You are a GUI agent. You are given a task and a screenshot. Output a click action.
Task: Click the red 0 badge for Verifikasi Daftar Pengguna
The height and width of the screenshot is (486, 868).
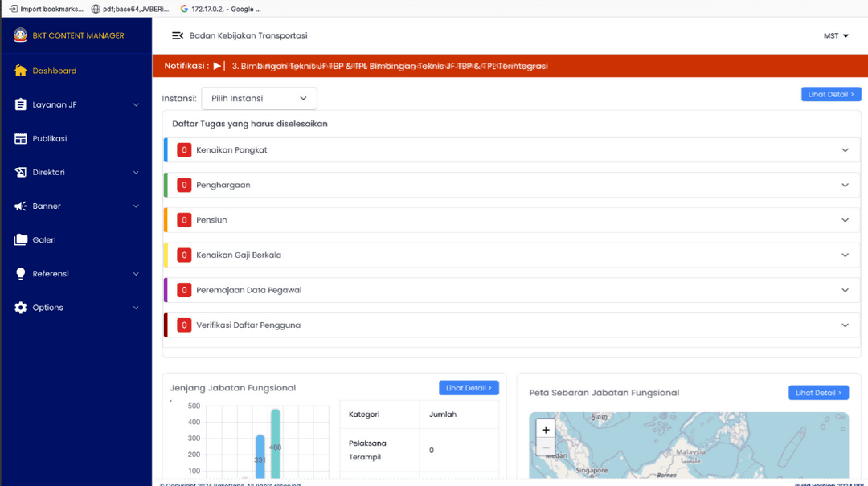tap(184, 325)
